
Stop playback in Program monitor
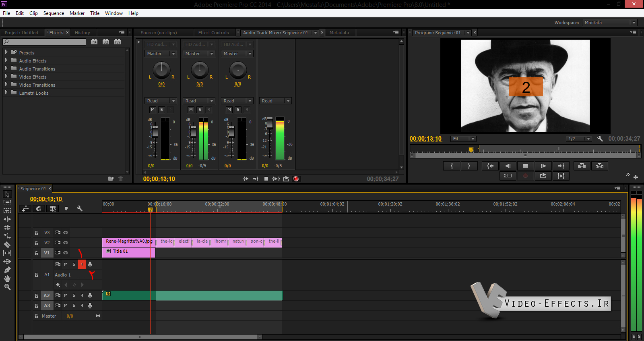[x=525, y=166]
